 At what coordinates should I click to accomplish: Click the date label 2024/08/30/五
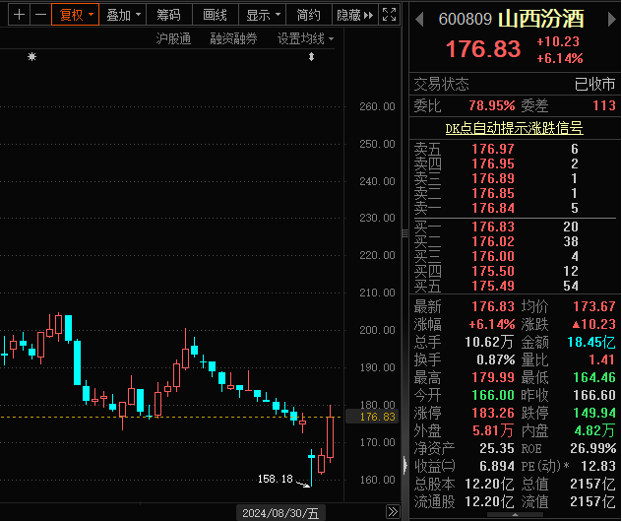point(280,513)
